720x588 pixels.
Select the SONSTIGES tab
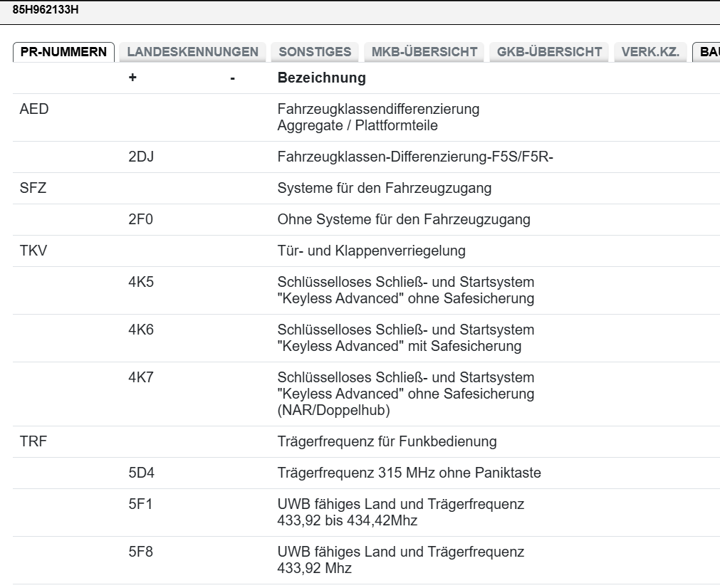coord(315,52)
